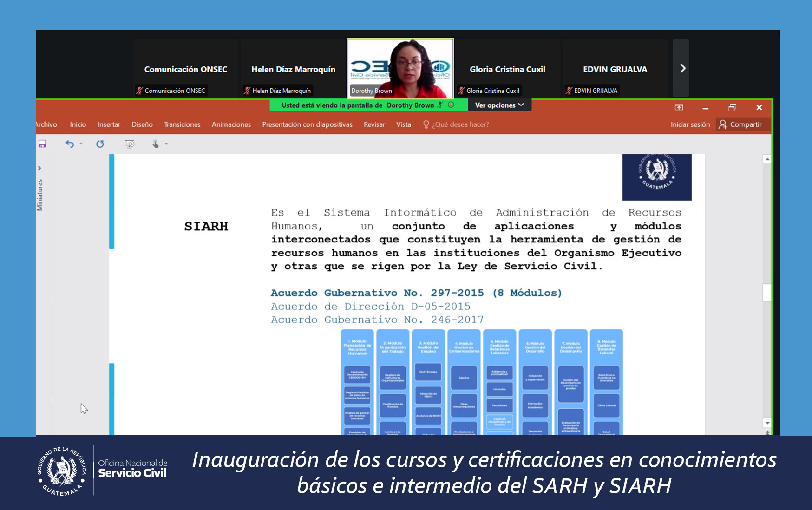The image size is (812, 510).
Task: Click the vertical scrollbar thumb
Action: (767, 293)
